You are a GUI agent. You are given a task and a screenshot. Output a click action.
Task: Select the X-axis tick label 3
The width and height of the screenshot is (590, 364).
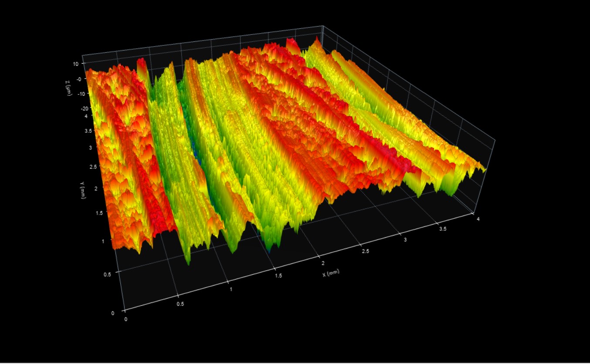click(x=405, y=240)
